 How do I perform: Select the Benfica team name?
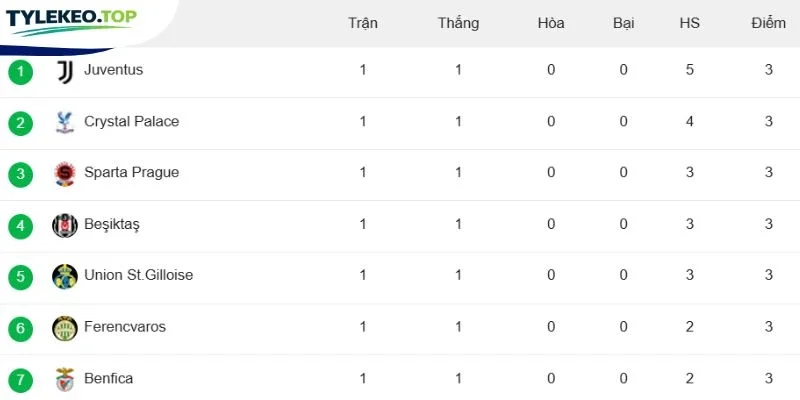(x=109, y=379)
